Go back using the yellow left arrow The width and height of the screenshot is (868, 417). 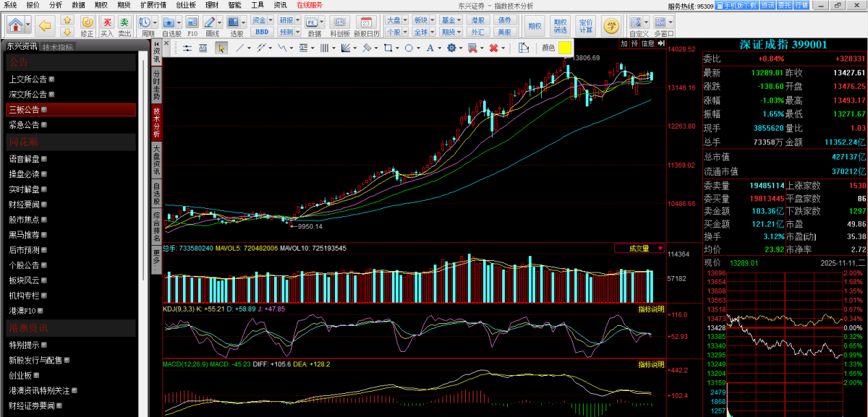[44, 25]
